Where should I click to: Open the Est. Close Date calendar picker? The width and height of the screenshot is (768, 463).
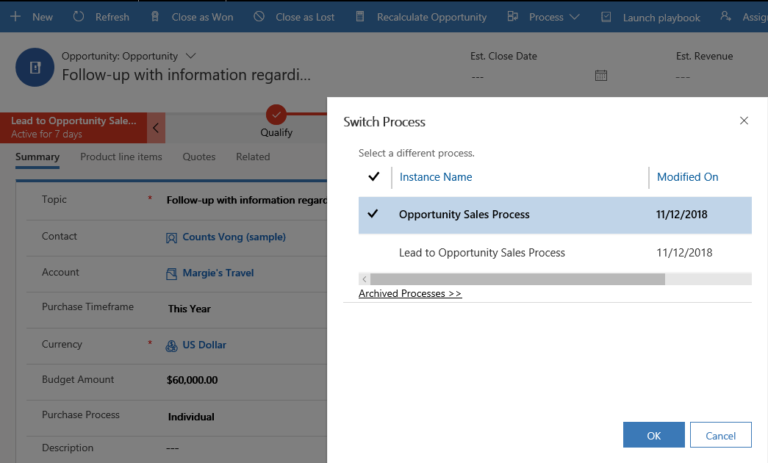[x=601, y=75]
